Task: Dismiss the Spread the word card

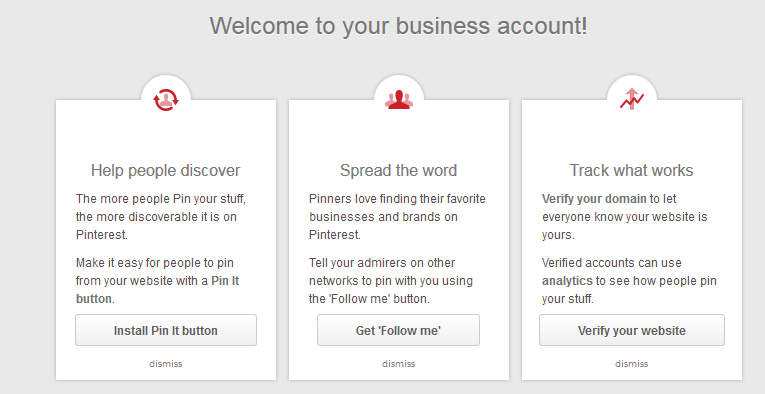Action: coord(399,364)
